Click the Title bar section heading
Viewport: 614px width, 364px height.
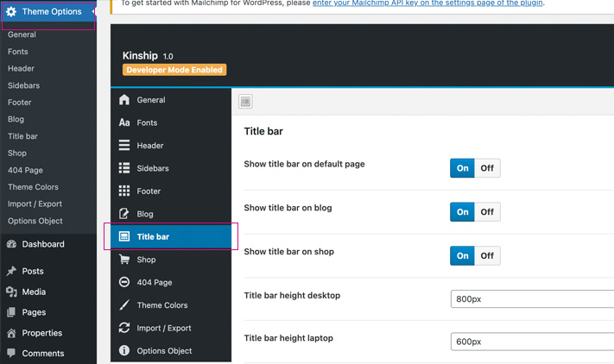[263, 131]
